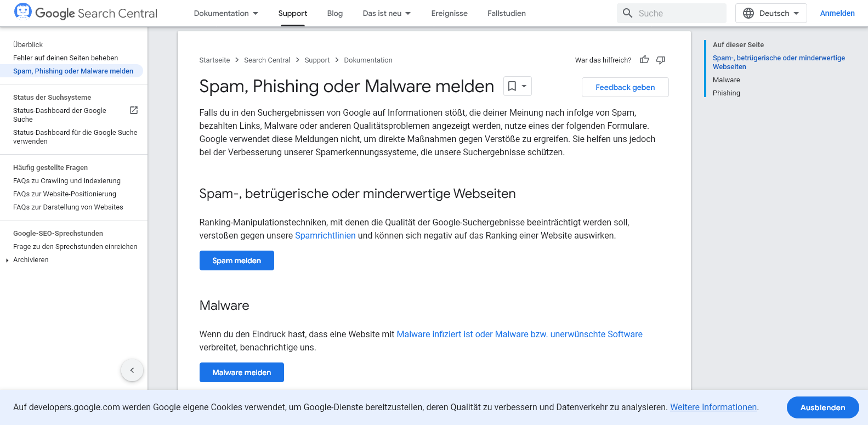
Task: Click the thumbs-down not helpful icon
Action: pyautogui.click(x=661, y=60)
